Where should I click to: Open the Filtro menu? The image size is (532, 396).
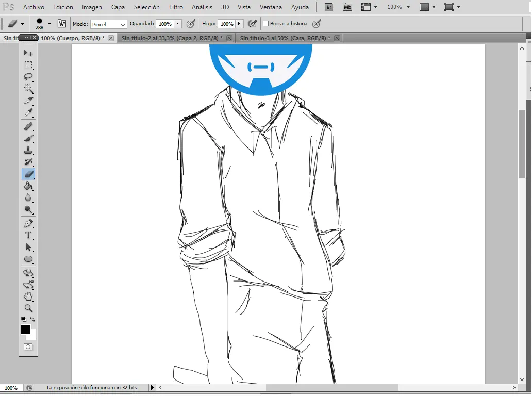click(x=176, y=7)
